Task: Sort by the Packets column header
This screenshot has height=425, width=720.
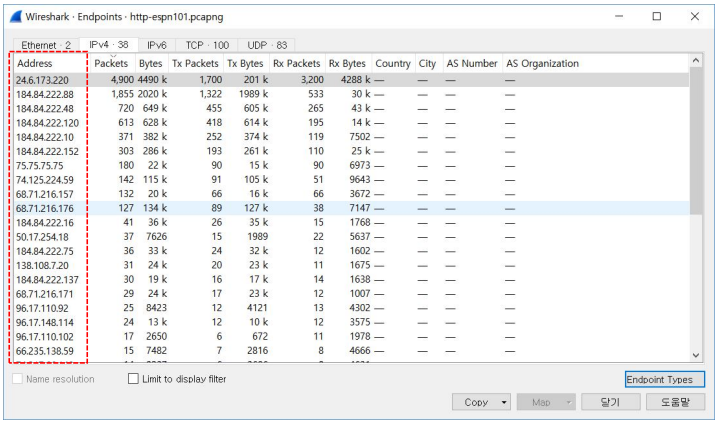Action: (x=112, y=63)
